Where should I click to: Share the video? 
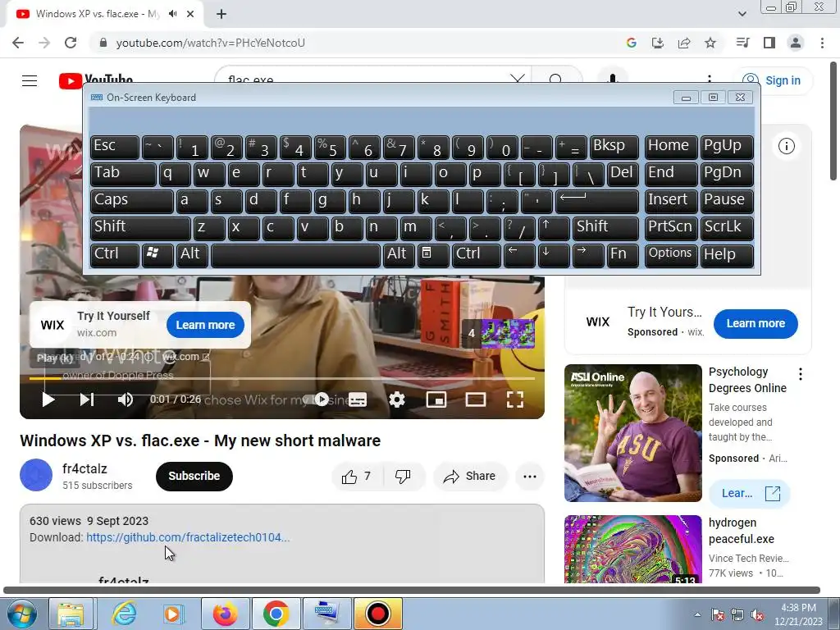click(470, 477)
